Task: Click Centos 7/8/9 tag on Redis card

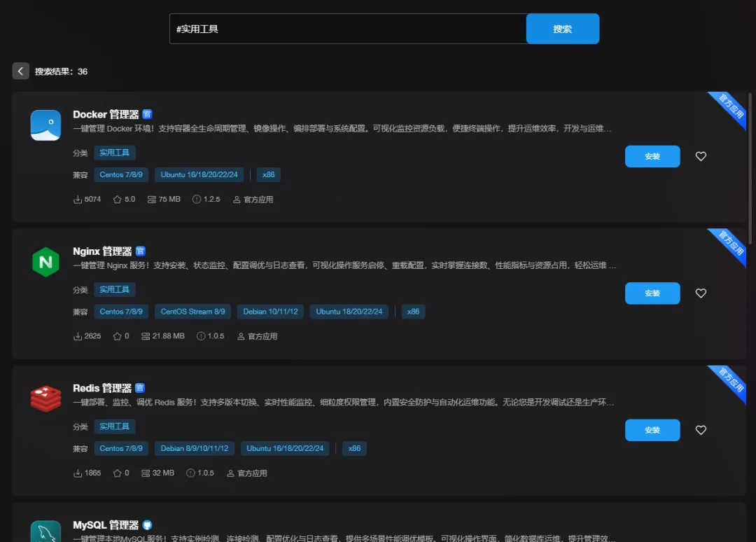Action: click(121, 448)
